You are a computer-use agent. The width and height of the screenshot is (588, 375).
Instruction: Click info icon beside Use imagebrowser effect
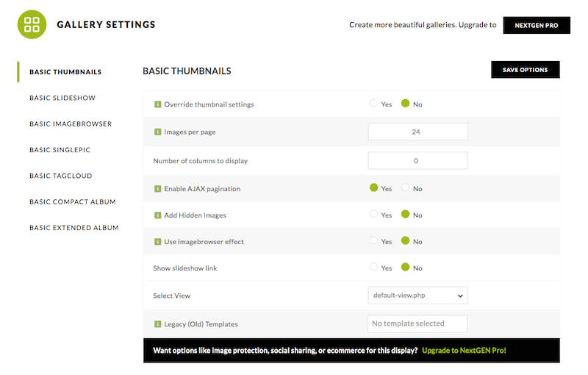tap(158, 242)
